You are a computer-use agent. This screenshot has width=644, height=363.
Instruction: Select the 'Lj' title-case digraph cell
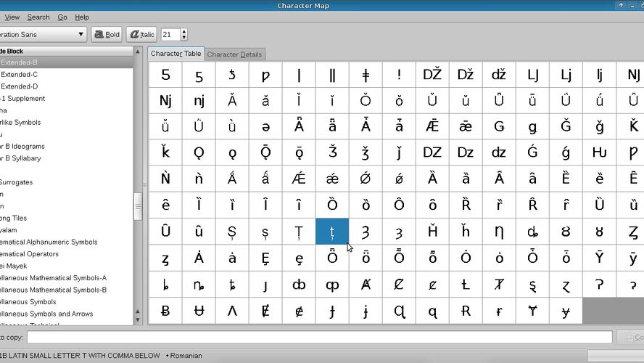pyautogui.click(x=566, y=75)
